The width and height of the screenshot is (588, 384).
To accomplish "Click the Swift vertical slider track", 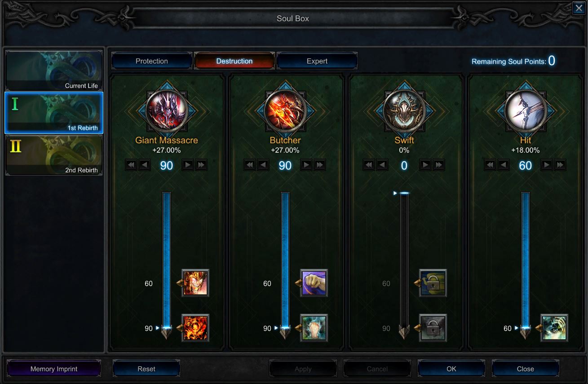I will tap(404, 263).
